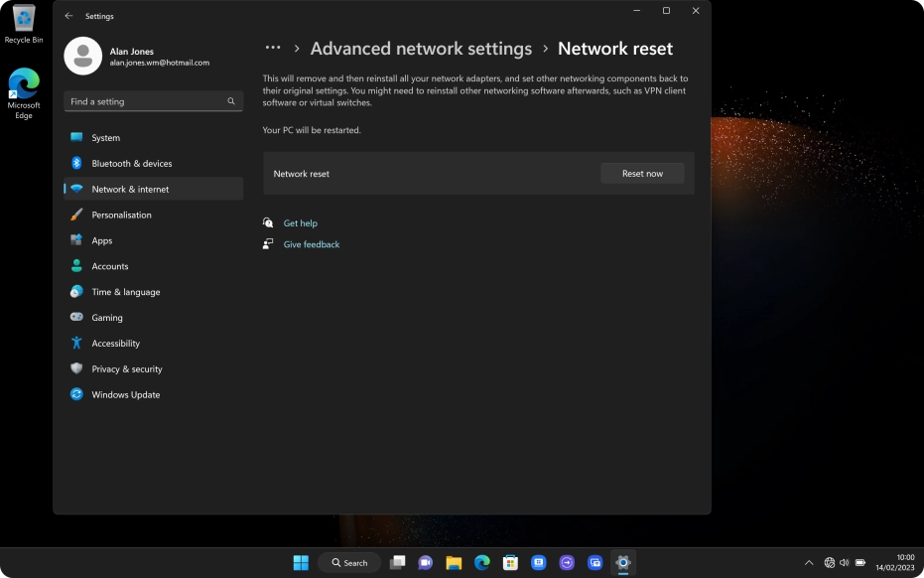
Task: Click Alan Jones profile picture
Action: click(x=83, y=57)
